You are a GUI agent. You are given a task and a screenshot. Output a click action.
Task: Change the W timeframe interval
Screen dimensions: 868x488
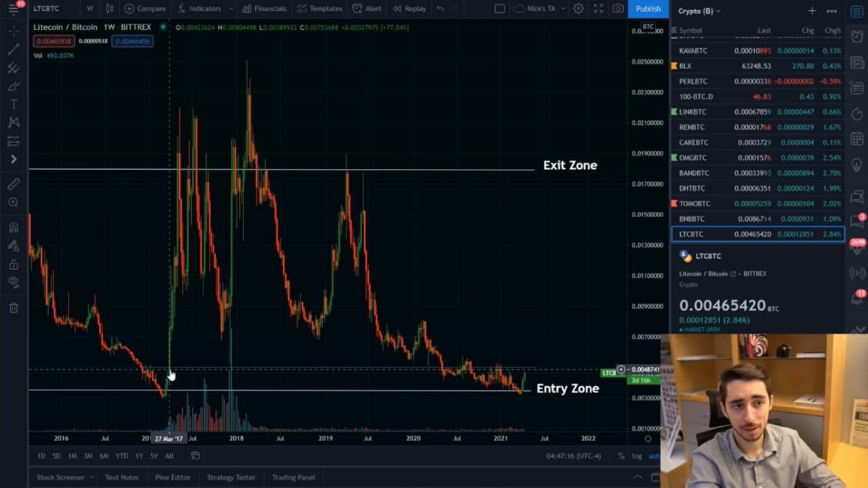pos(90,9)
